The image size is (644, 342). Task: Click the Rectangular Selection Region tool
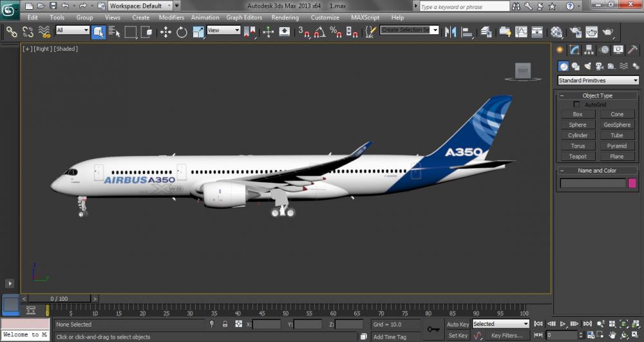131,32
